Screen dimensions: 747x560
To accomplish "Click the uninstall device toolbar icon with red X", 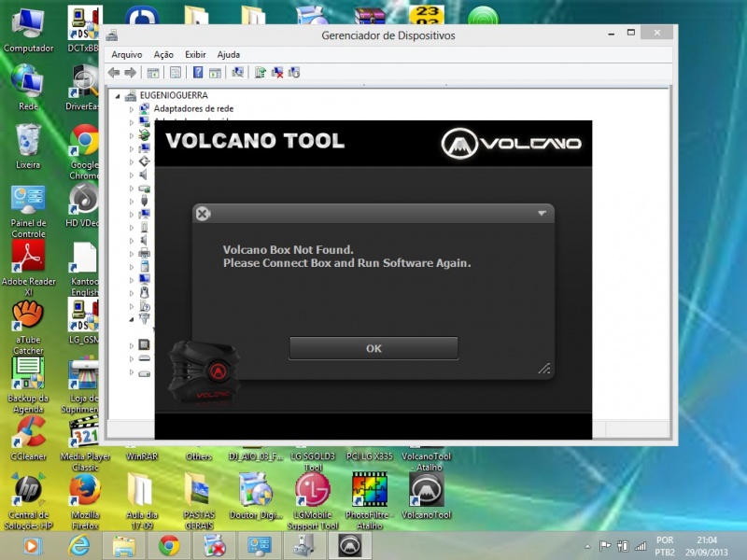I will click(x=276, y=73).
